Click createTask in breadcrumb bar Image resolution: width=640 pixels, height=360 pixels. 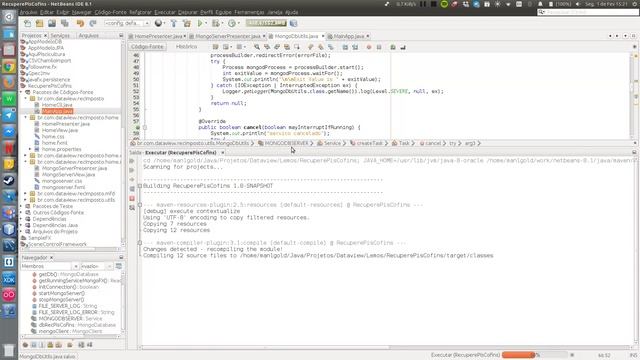click(370, 143)
